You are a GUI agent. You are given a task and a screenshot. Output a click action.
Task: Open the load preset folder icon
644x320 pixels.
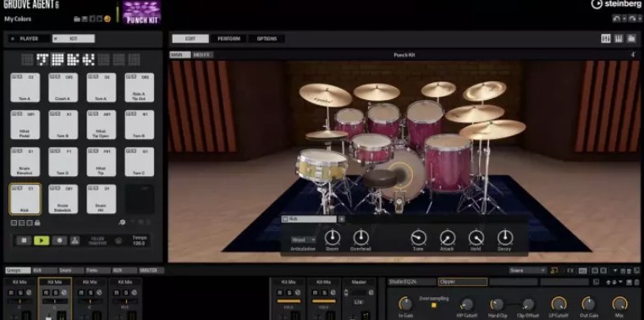tap(76, 19)
